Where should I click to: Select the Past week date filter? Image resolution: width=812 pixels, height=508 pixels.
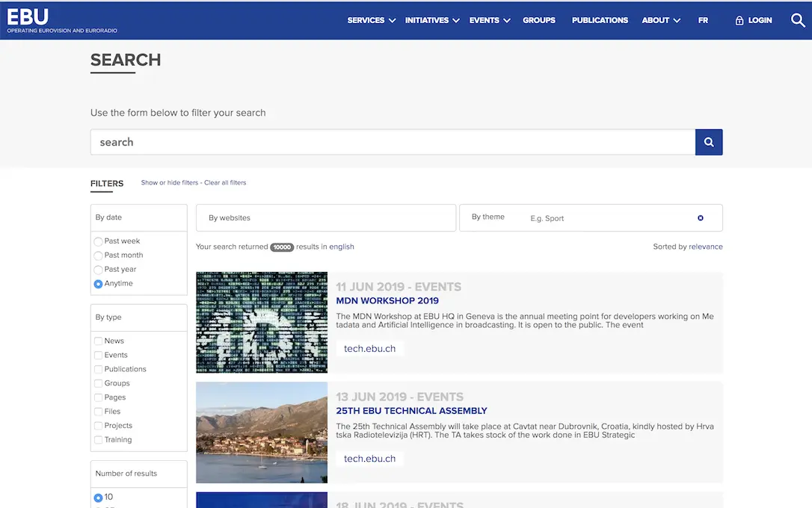coord(98,241)
